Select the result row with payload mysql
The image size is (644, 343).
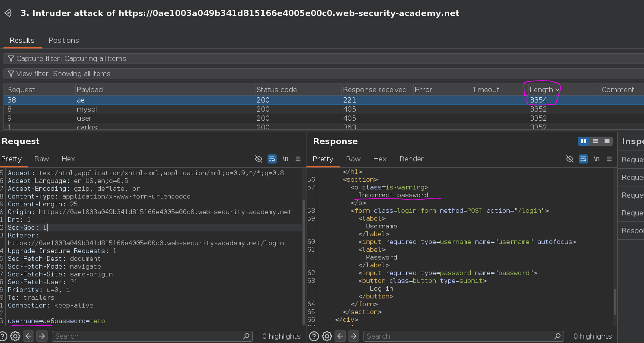click(324, 109)
